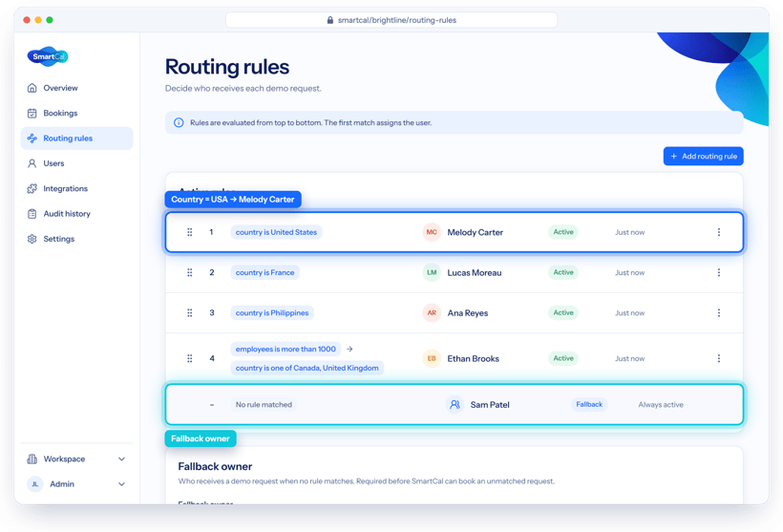Click the name Sam Patel
This screenshot has height=532, width=783.
490,405
